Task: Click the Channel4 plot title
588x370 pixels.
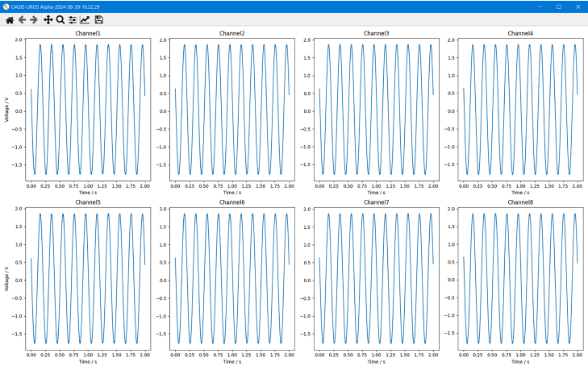Action: click(x=520, y=33)
